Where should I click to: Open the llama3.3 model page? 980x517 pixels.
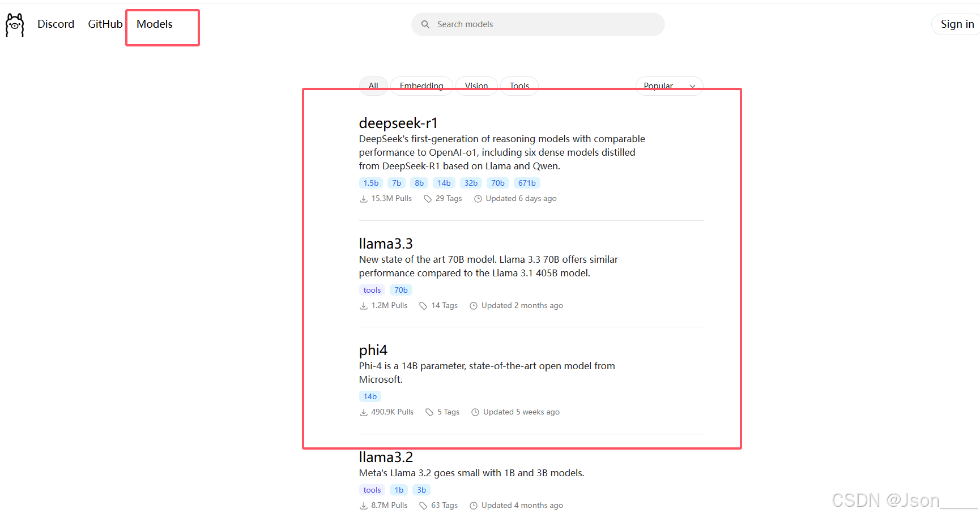tap(386, 243)
